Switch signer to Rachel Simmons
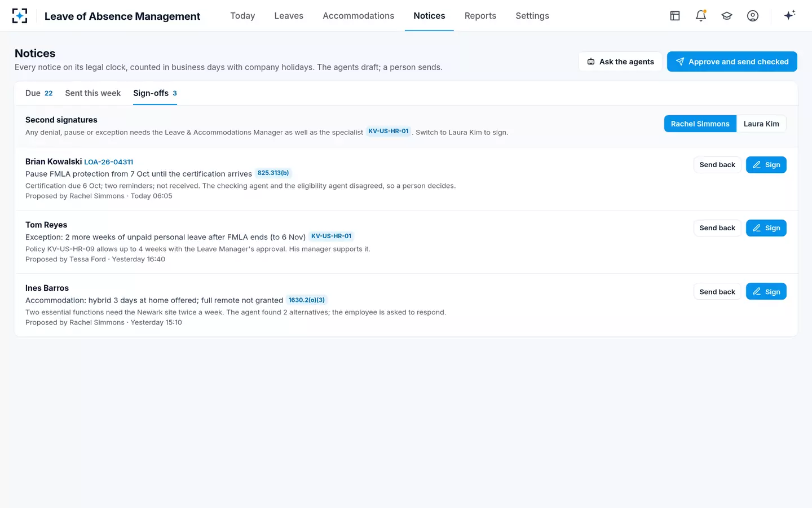Screen dimensions: 812x508 700,124
